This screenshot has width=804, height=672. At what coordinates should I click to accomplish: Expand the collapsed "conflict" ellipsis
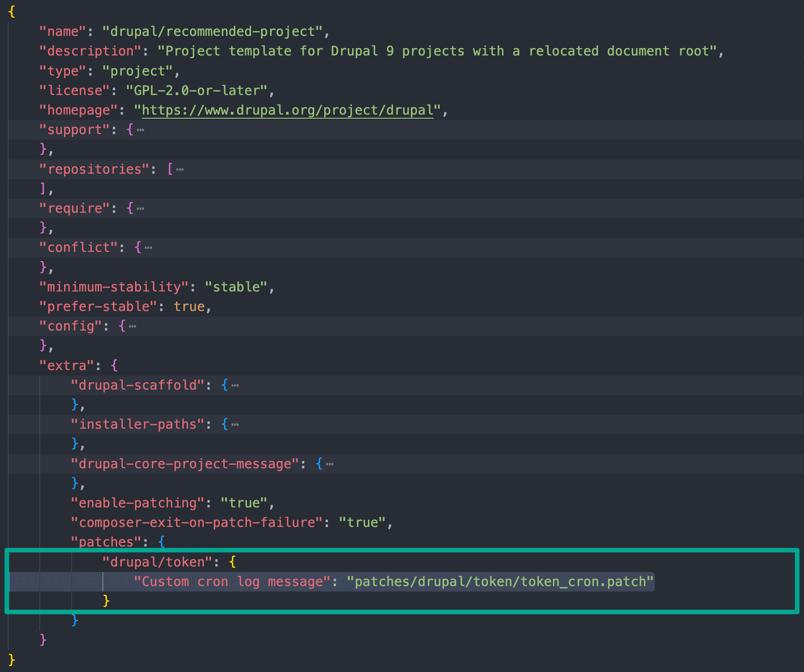point(148,248)
